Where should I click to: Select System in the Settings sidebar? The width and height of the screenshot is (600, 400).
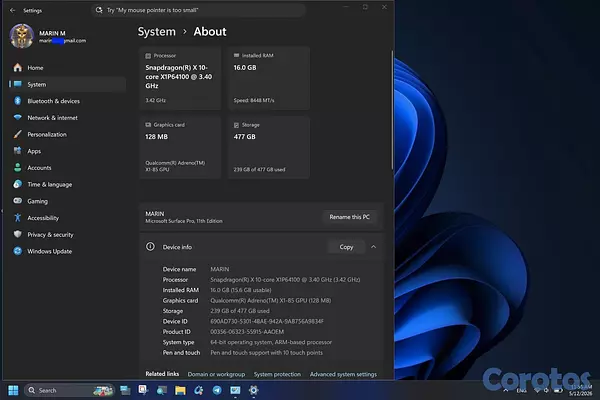(x=67, y=84)
